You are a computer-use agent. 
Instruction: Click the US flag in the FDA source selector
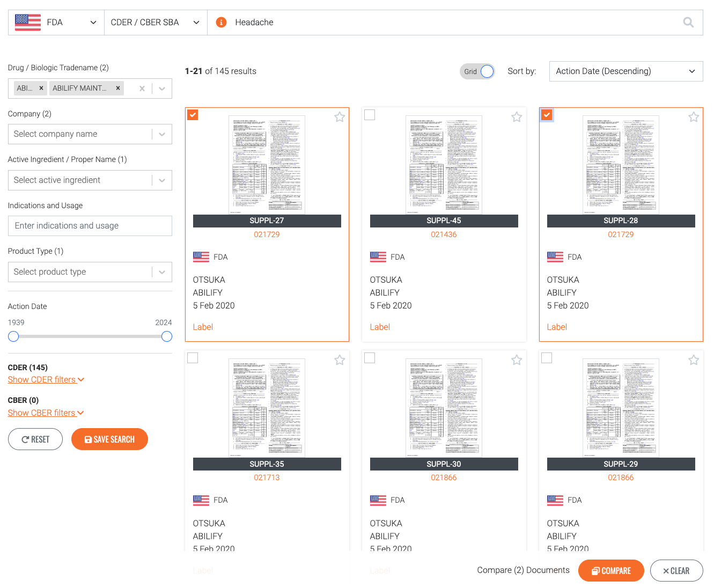[28, 23]
